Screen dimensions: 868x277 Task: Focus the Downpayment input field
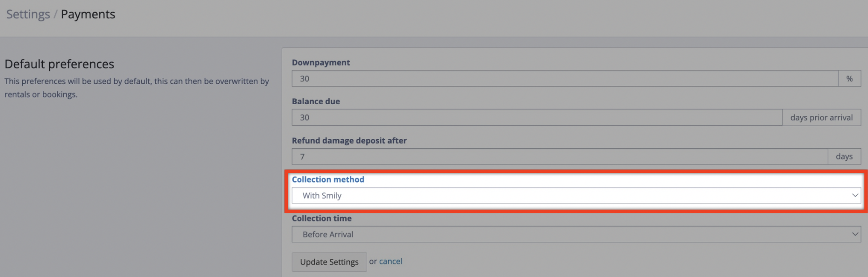pyautogui.click(x=565, y=78)
